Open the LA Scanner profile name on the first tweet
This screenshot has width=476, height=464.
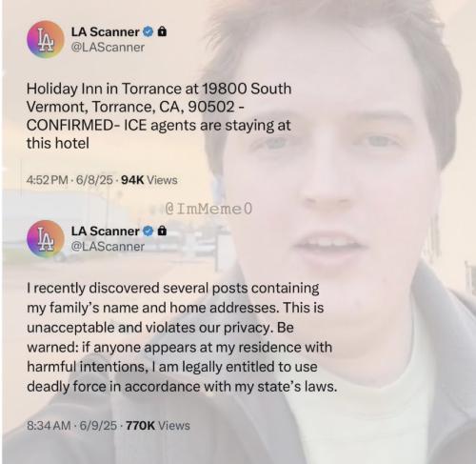pos(105,31)
